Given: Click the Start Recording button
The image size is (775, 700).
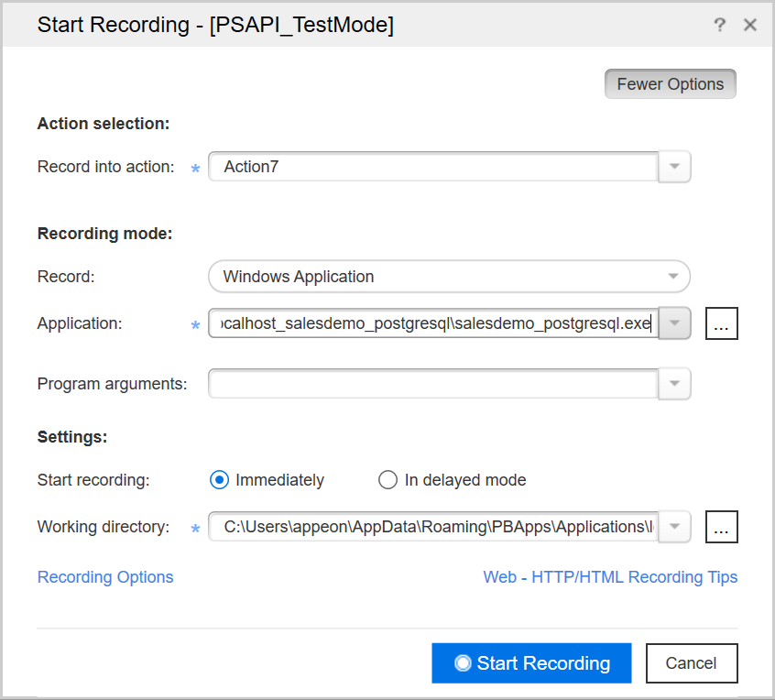Looking at the screenshot, I should (531, 663).
